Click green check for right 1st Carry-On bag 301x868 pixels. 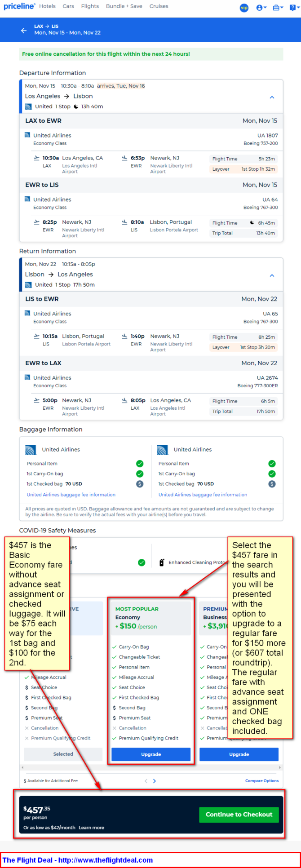pyautogui.click(x=272, y=474)
